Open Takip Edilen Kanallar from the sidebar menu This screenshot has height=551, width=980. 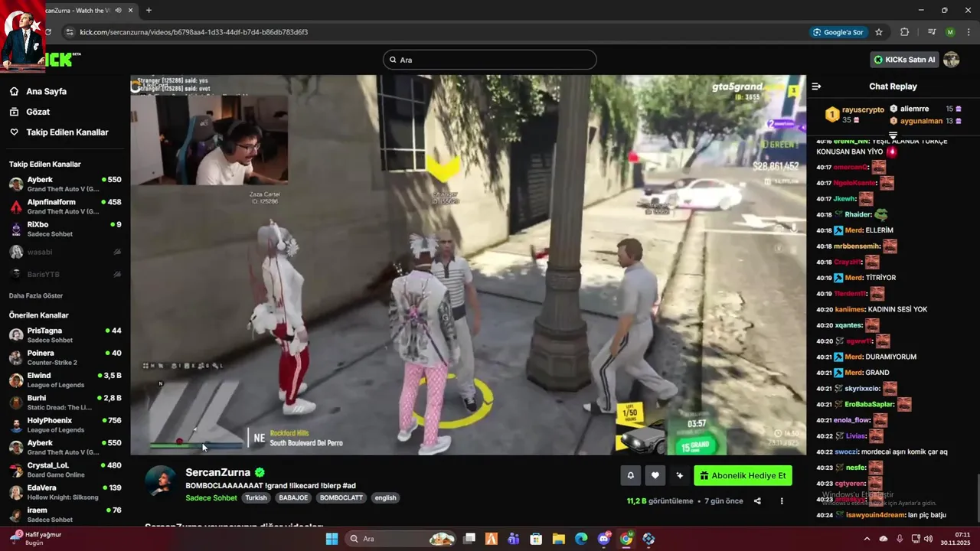(67, 132)
